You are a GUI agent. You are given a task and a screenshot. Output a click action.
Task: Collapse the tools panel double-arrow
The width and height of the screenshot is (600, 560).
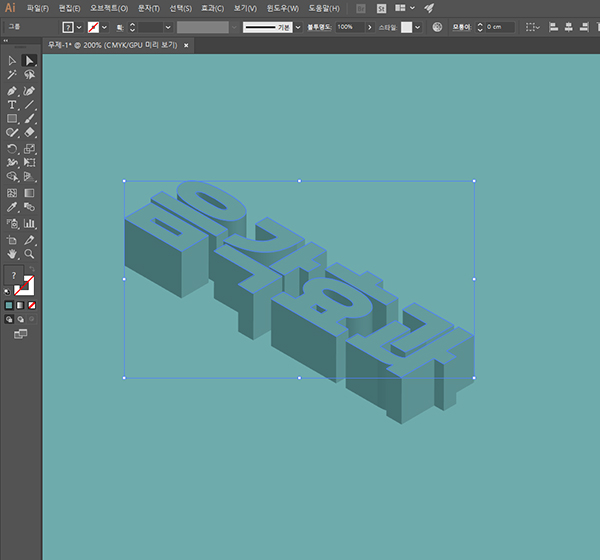tap(5, 40)
